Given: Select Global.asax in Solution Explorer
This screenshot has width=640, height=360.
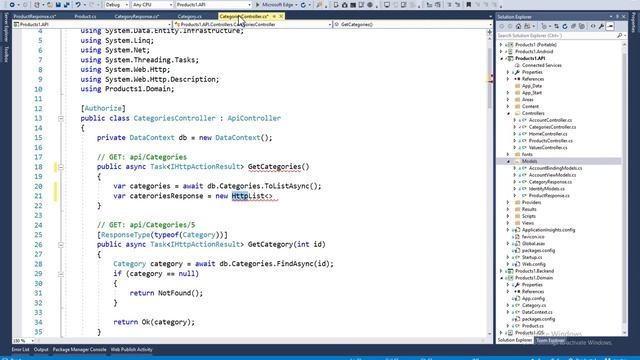Looking at the screenshot, I should click(533, 244).
